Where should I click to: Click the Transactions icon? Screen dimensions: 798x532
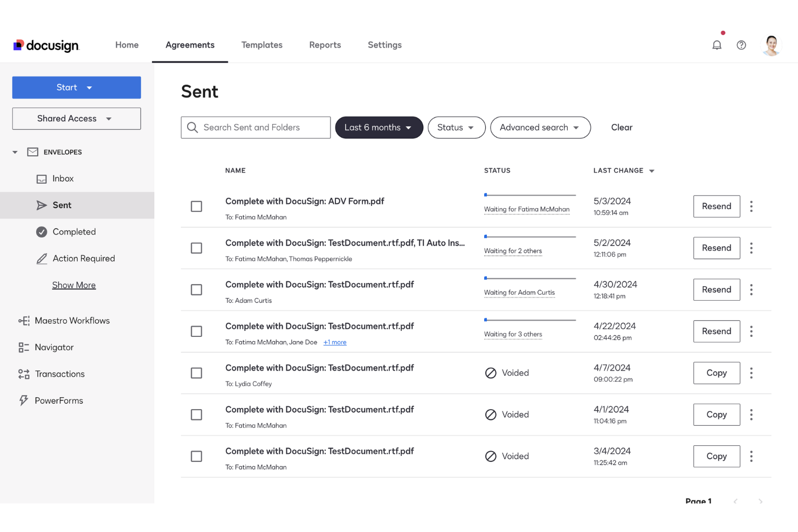[24, 374]
